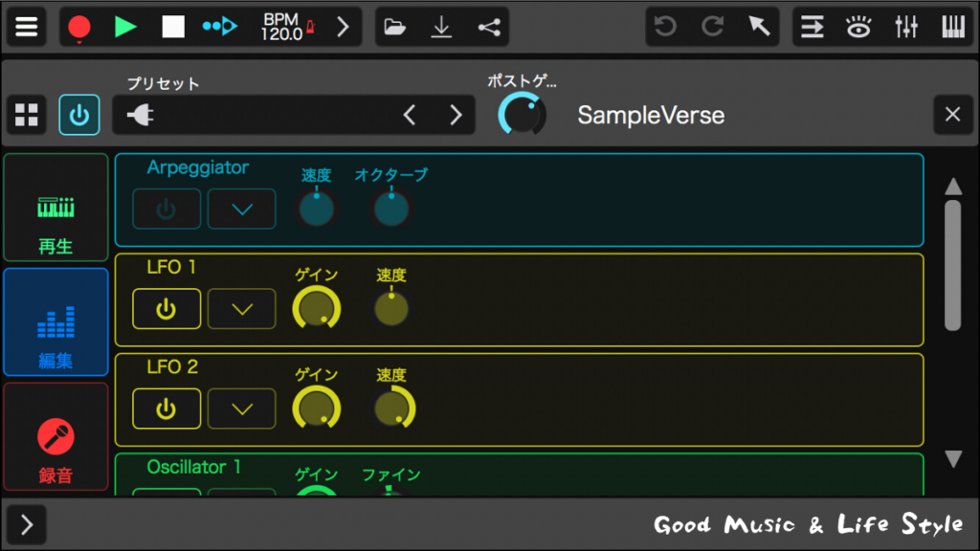
Task: Open the BPM 120.0 tempo setting
Action: point(287,27)
